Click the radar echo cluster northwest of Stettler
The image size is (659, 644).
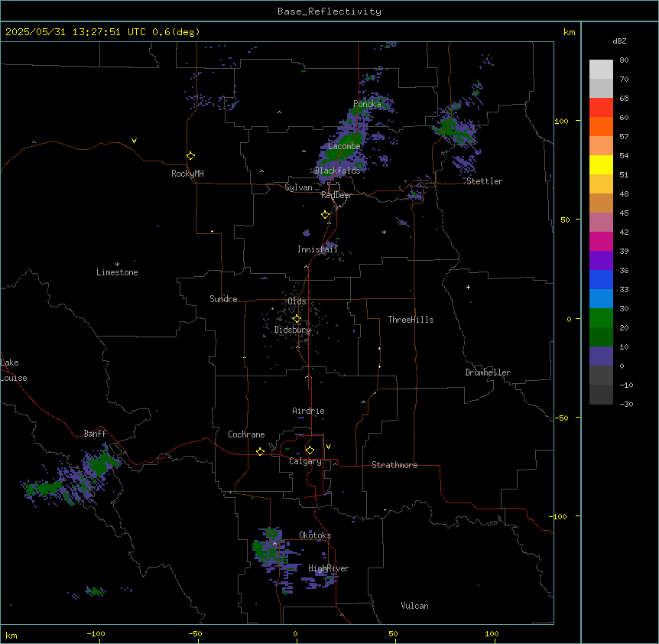coord(454,128)
